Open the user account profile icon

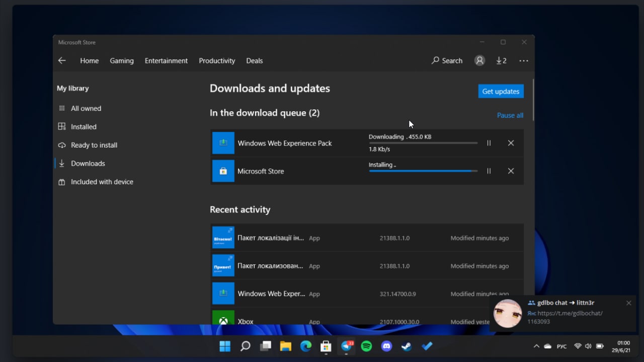tap(480, 60)
